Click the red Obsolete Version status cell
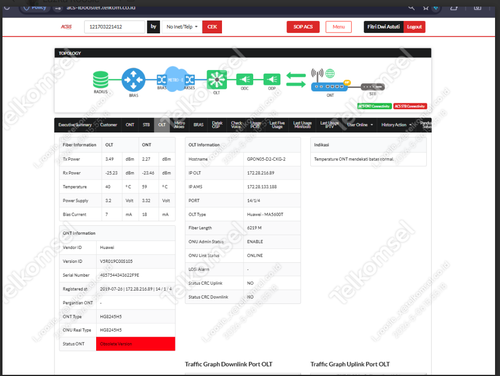The height and width of the screenshot is (376, 500). point(135,344)
